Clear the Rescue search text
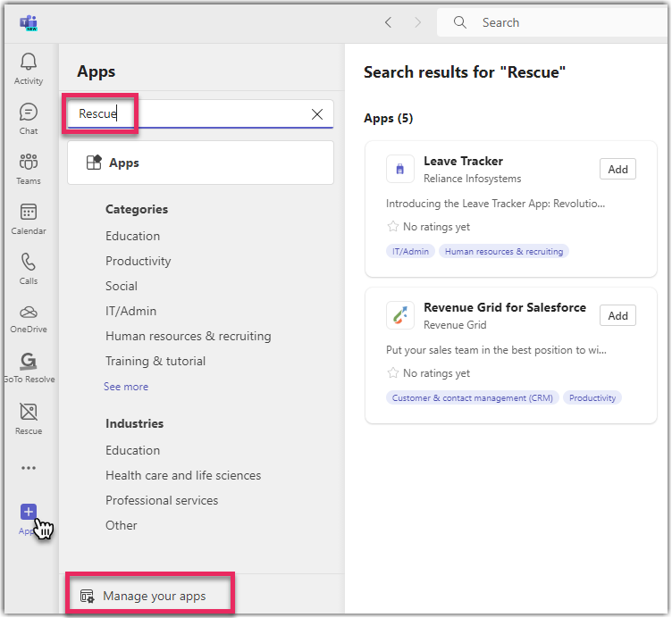This screenshot has height=618, width=672. click(x=317, y=114)
